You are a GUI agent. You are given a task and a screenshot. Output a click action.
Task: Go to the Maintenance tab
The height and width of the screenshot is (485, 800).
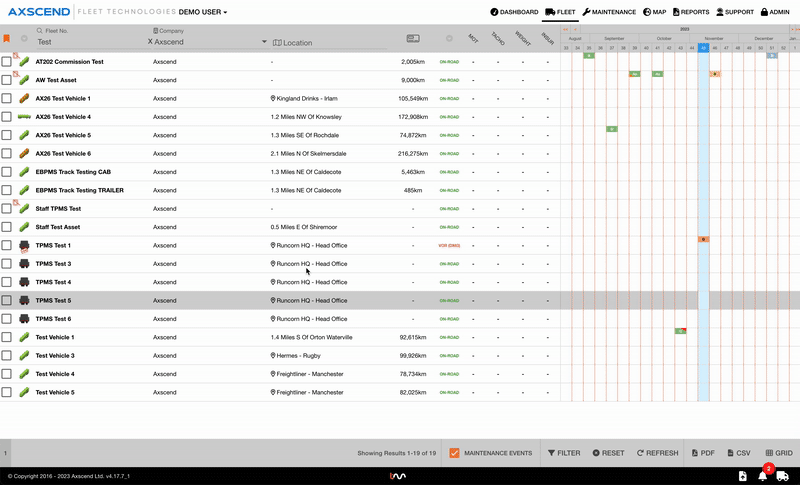click(x=609, y=12)
